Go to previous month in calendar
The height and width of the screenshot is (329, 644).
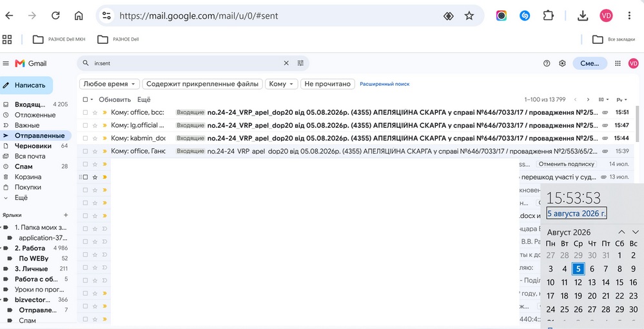pyautogui.click(x=621, y=232)
